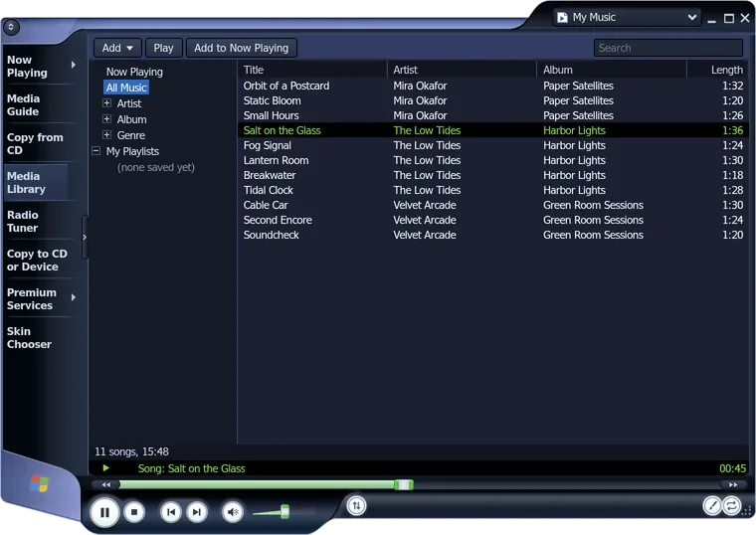Toggle the repeat arrows button

tap(731, 505)
